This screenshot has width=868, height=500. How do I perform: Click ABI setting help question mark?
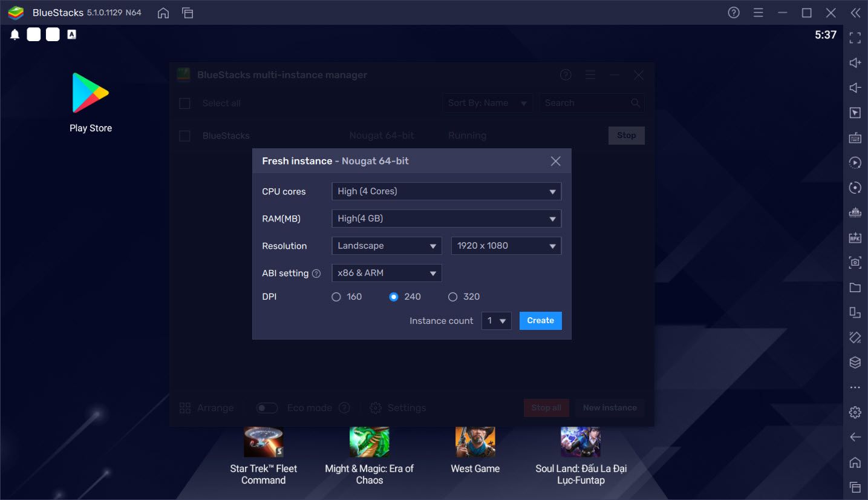click(316, 274)
